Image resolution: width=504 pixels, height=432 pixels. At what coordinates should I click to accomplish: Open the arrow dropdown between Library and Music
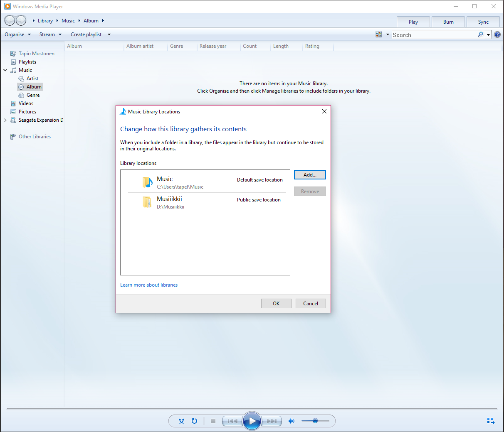57,21
